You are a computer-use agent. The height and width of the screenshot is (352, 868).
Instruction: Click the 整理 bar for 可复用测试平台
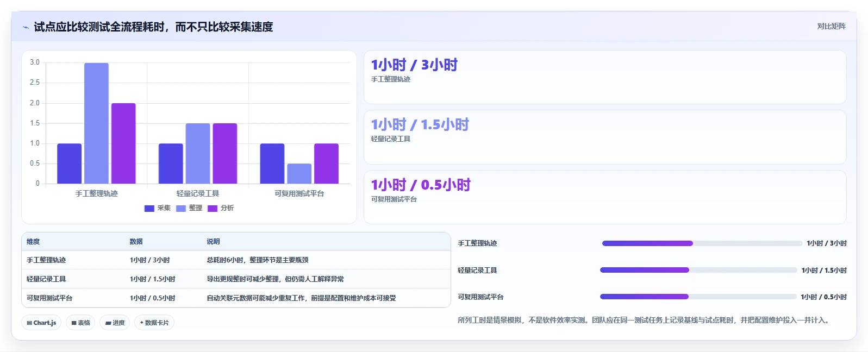click(299, 174)
